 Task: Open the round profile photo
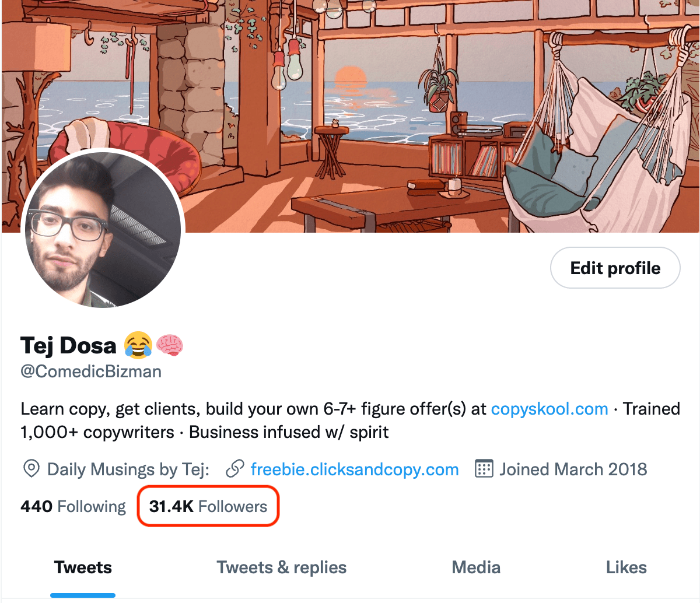pos(103,229)
